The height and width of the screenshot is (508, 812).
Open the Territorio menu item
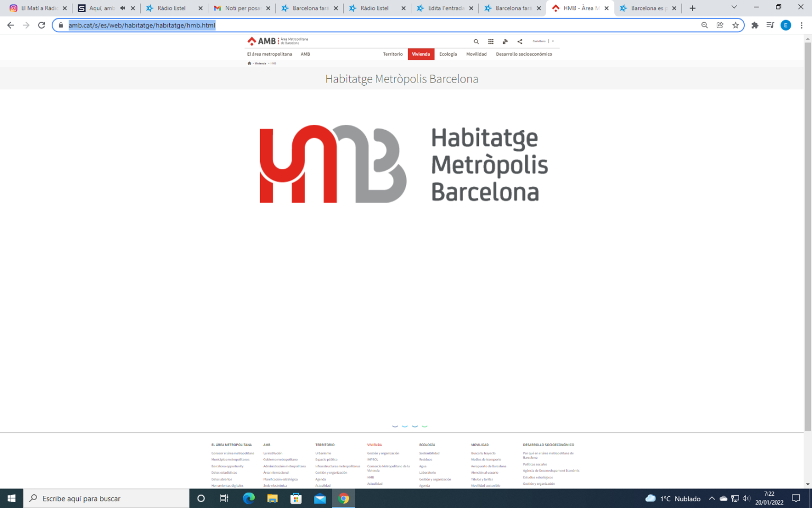coord(393,54)
